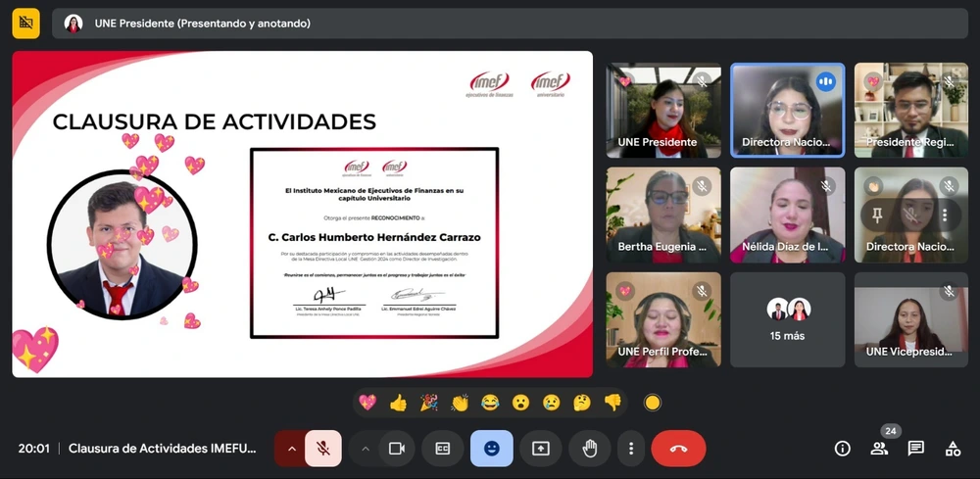This screenshot has height=479, width=980.
Task: Open chat with everyone
Action: coord(915,449)
